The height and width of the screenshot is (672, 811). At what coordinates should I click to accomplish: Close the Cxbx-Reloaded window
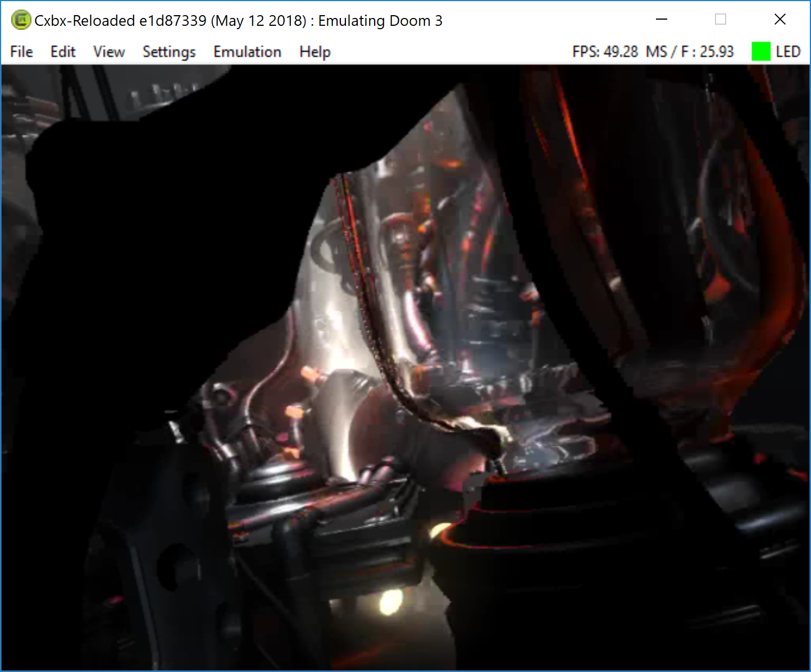[x=780, y=20]
